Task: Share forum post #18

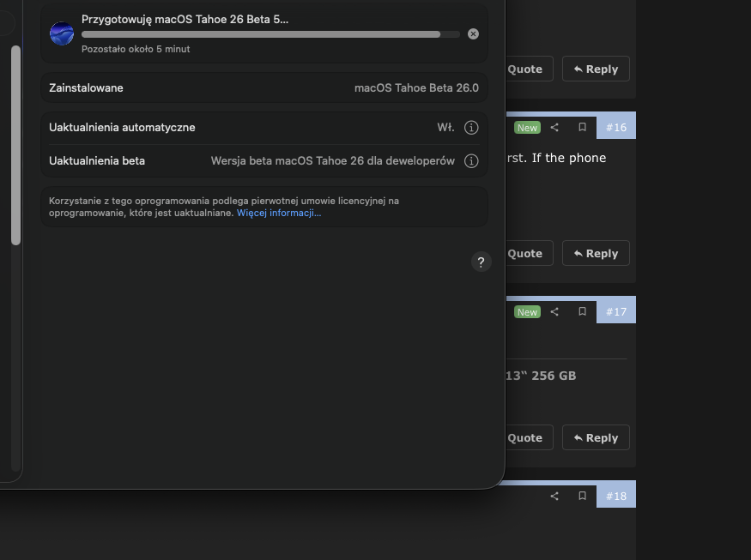Action: click(554, 496)
